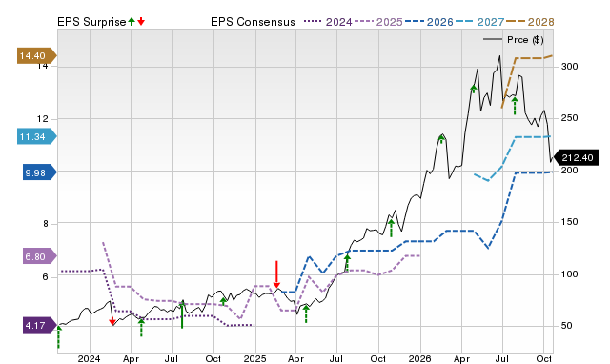Screen dimensions: 610x364
Task: Click the 6 label on the EPS axis
Action: [x=45, y=277]
